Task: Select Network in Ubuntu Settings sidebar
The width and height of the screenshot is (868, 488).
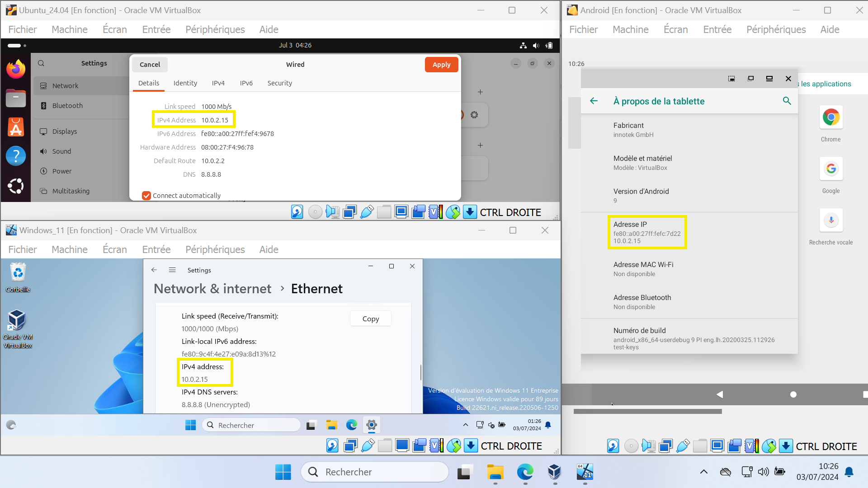Action: click(81, 86)
